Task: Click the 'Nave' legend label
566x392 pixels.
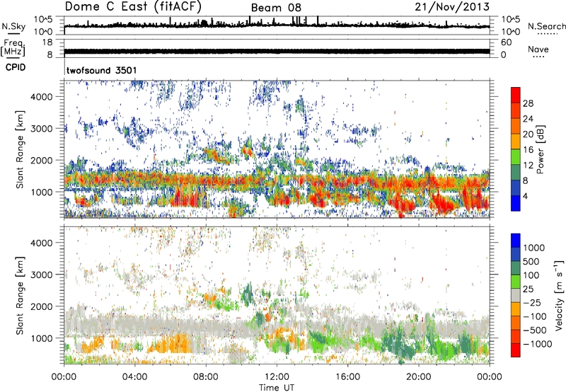Action: [x=538, y=50]
